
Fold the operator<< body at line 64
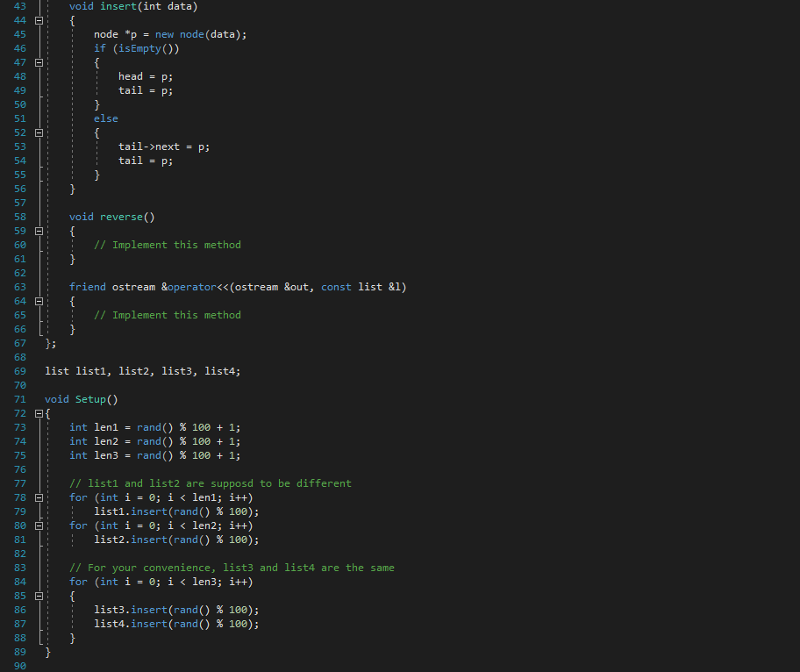tap(39, 301)
